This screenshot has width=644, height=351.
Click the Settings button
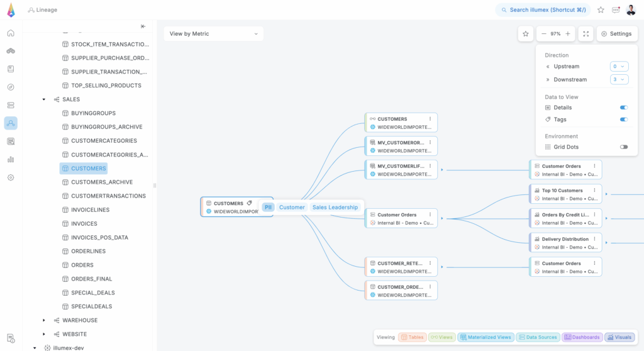tap(616, 34)
